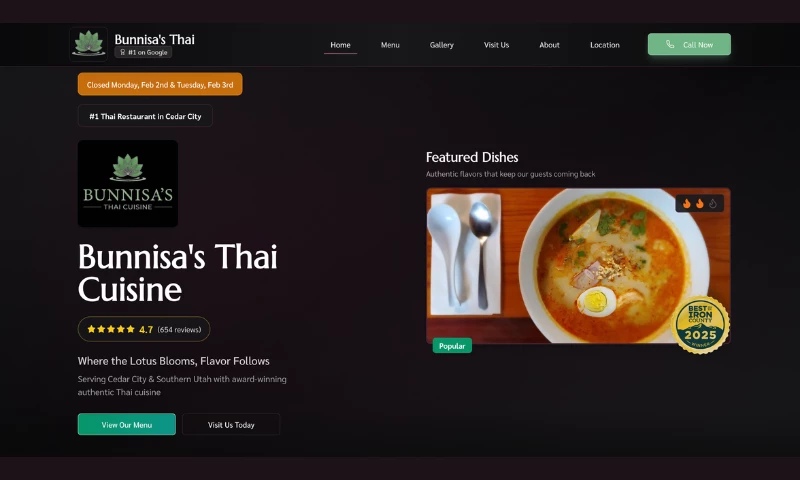Navigate to the Location link
Screen dimensions: 800x480
(605, 45)
